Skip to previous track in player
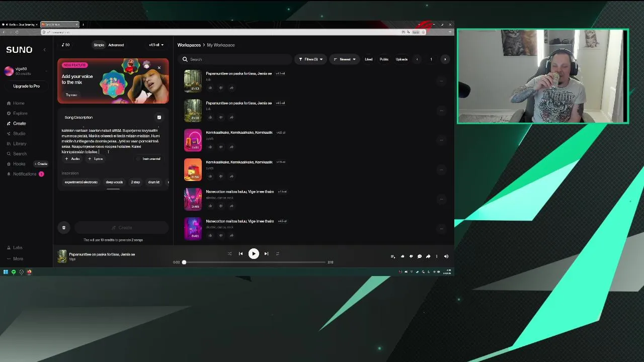The height and width of the screenshot is (362, 644). coord(240,254)
